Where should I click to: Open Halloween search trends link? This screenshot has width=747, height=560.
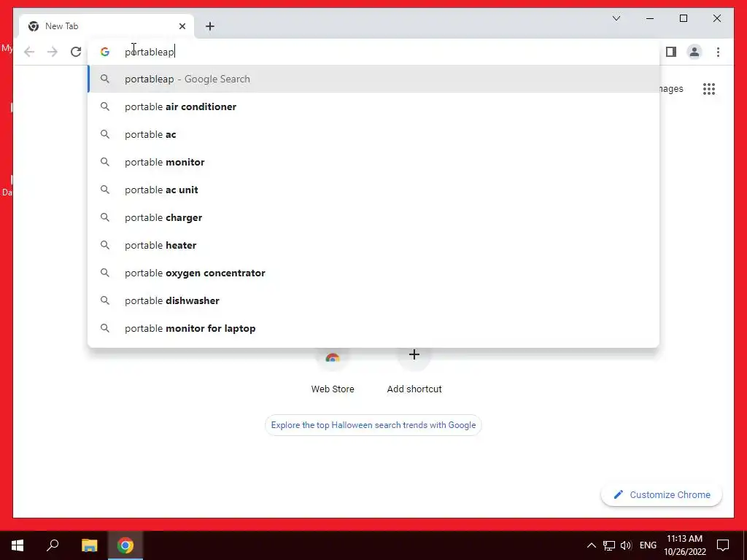(x=373, y=425)
